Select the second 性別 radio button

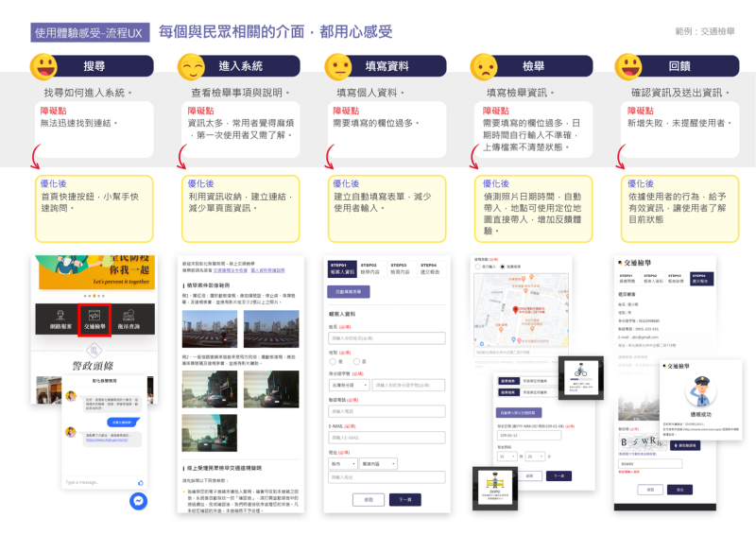[x=357, y=361]
